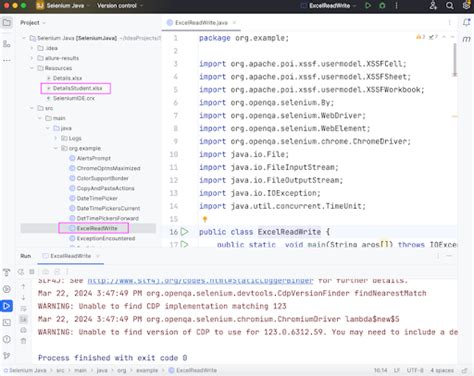Open the three-dot more actions menu in title bar
This screenshot has width=474, height=376.
(x=396, y=6)
